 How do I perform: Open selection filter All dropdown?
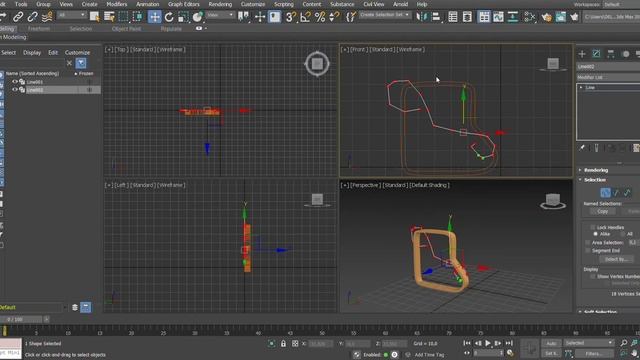pyautogui.click(x=71, y=15)
